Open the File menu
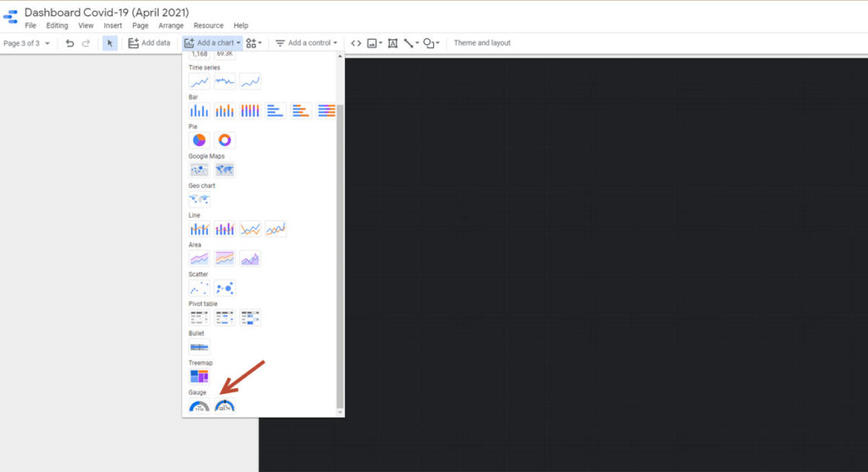This screenshot has height=472, width=868. 31,25
